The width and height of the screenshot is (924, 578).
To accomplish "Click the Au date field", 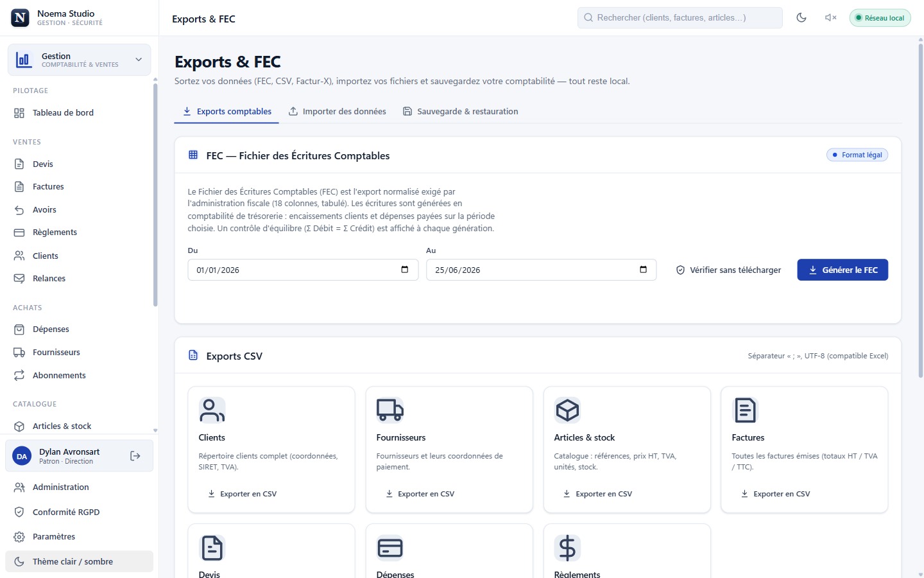I will pos(541,270).
